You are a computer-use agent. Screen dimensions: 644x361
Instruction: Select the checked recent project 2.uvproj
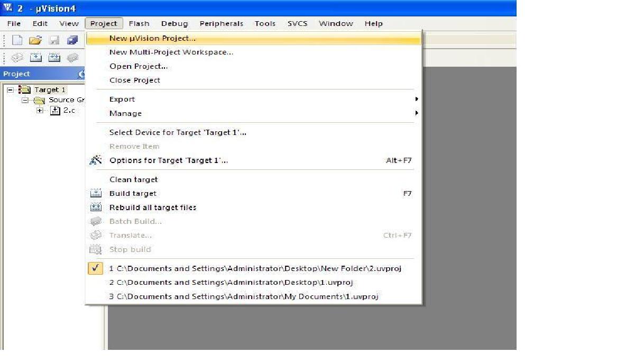[x=255, y=268]
